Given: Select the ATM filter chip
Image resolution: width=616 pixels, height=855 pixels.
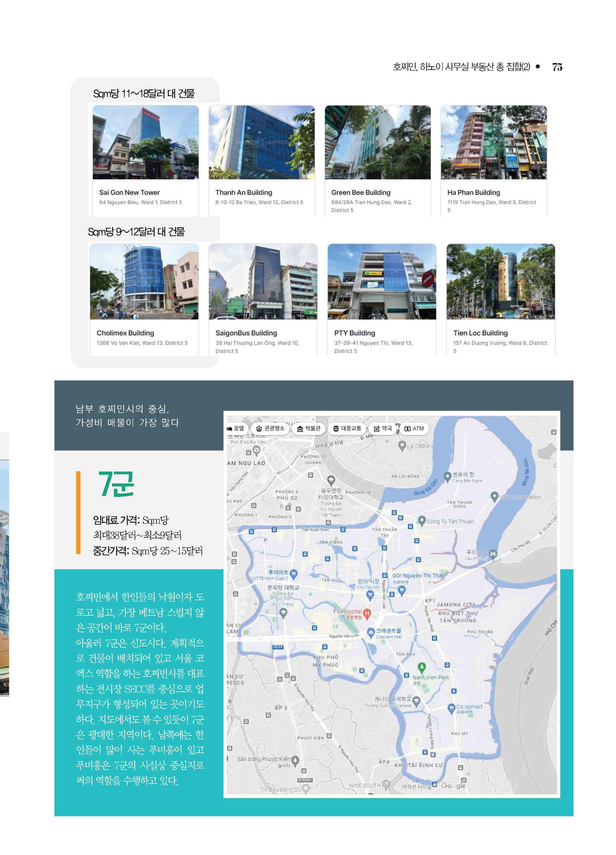Looking at the screenshot, I should [x=414, y=428].
